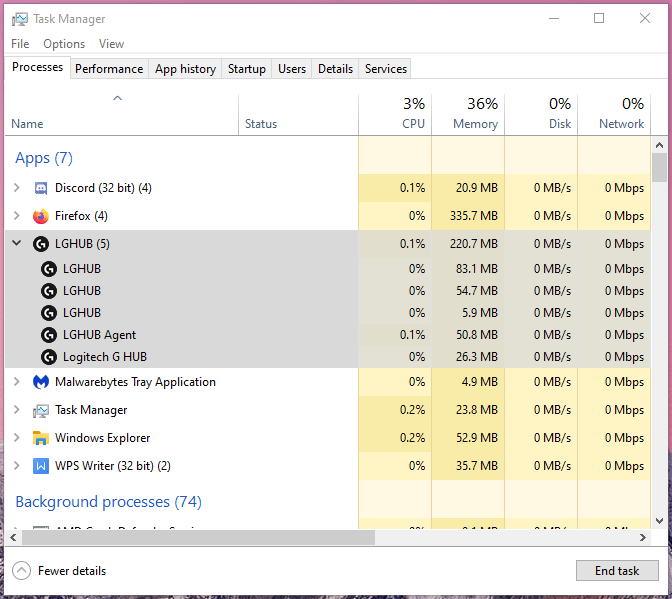Sort by the Name column header

click(122, 115)
